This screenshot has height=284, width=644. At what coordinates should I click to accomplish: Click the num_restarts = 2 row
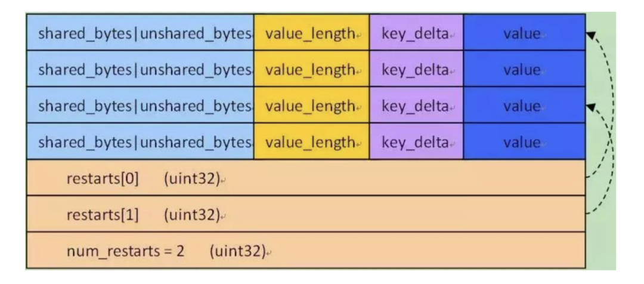tap(306, 251)
